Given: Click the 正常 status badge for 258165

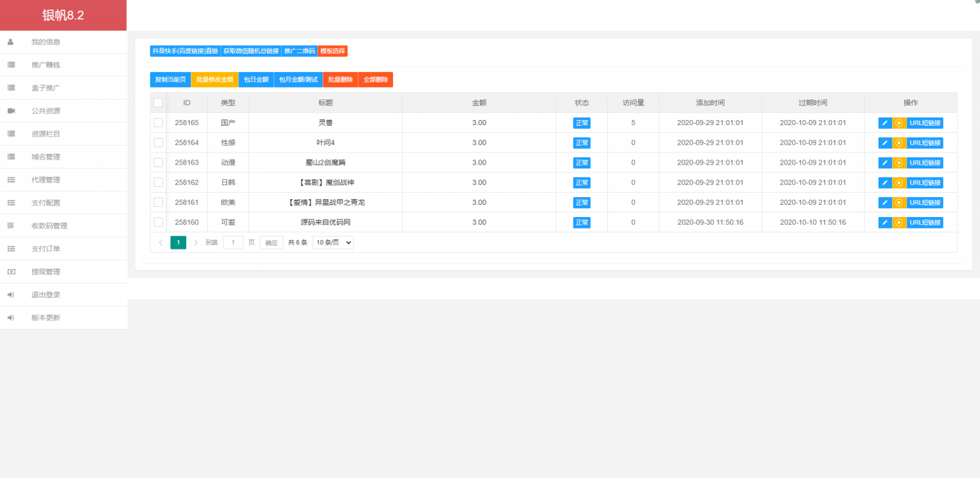Looking at the screenshot, I should (582, 123).
